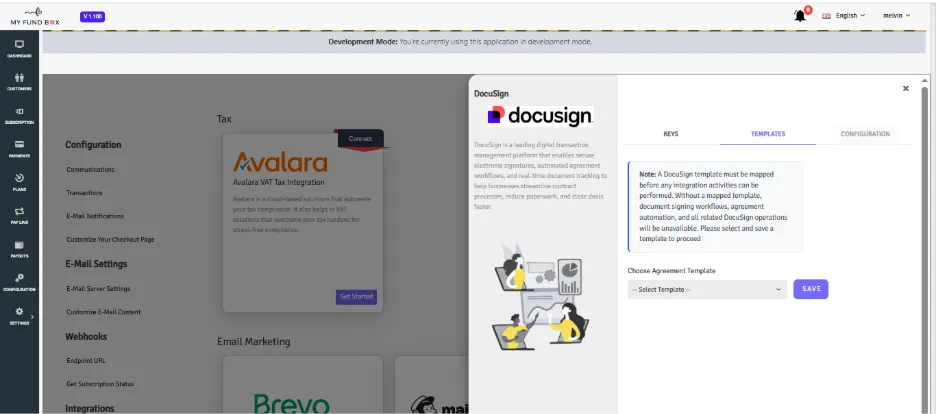Image resolution: width=936 pixels, height=414 pixels.
Task: Open Customize E-Mail Content link
Action: tap(103, 312)
